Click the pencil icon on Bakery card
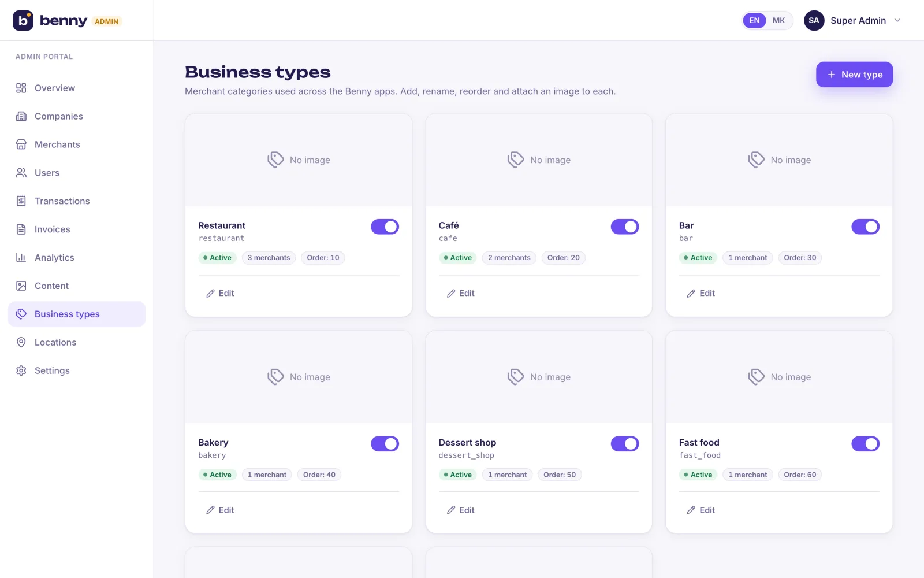The width and height of the screenshot is (924, 578). 211,510
